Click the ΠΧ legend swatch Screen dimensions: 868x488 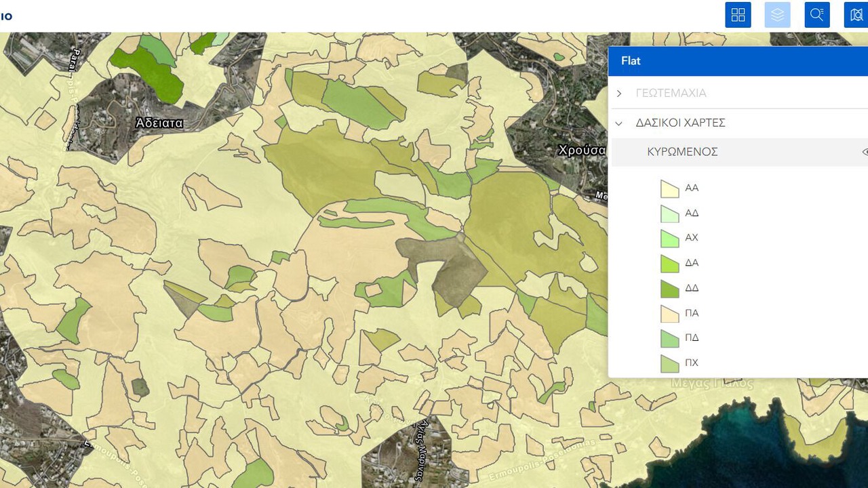tap(669, 363)
